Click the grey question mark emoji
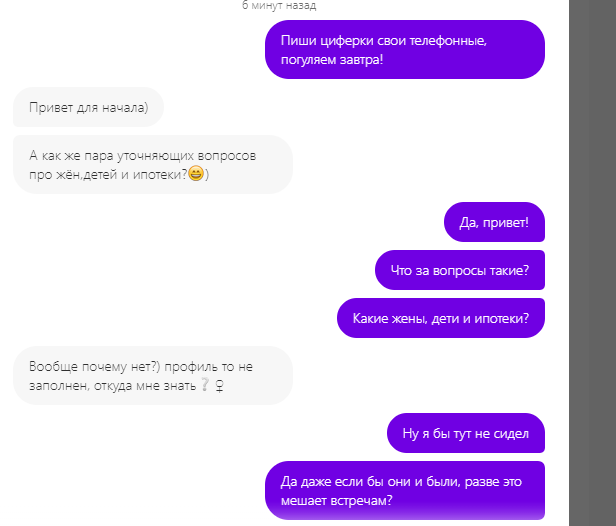This screenshot has height=526, width=616. coord(205,385)
